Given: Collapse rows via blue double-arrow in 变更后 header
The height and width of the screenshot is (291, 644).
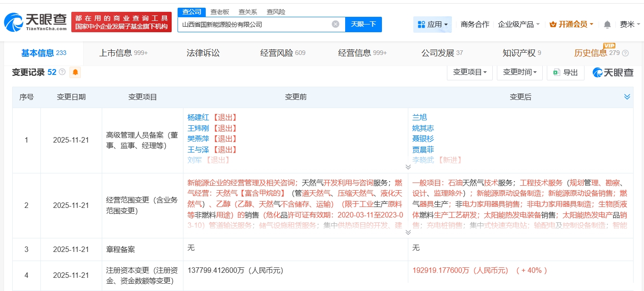Looking at the screenshot, I should click(x=627, y=96).
